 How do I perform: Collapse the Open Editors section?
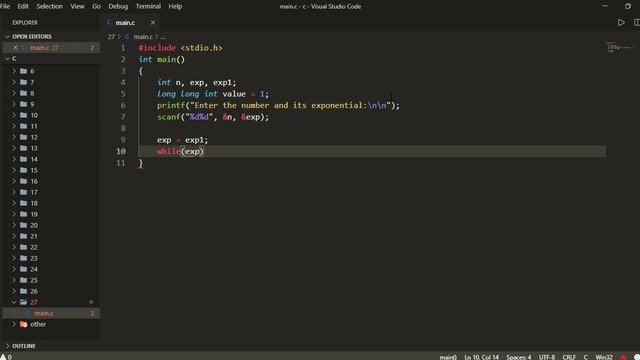[51, 37]
